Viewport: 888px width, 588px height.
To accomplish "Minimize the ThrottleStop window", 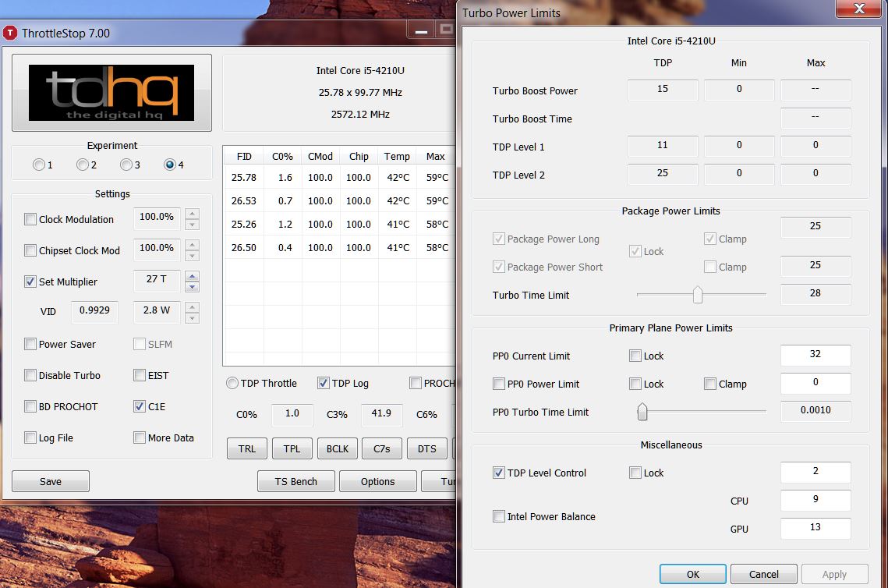I will [x=421, y=30].
